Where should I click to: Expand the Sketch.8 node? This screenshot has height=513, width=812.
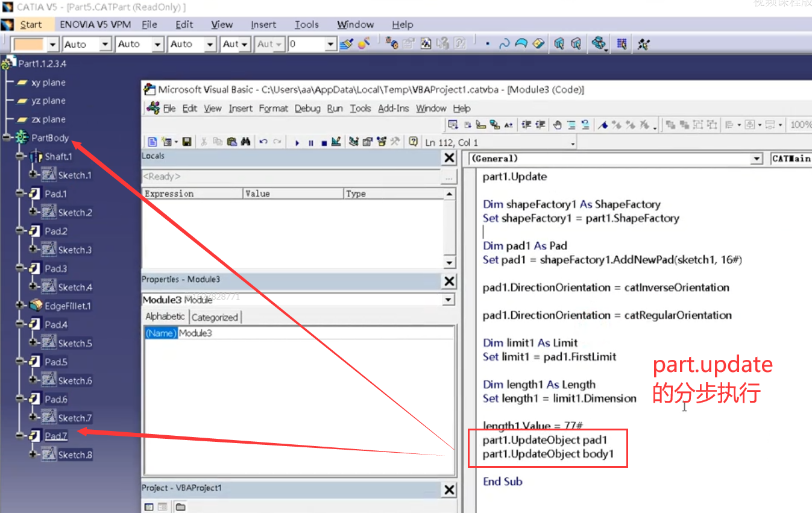point(34,455)
